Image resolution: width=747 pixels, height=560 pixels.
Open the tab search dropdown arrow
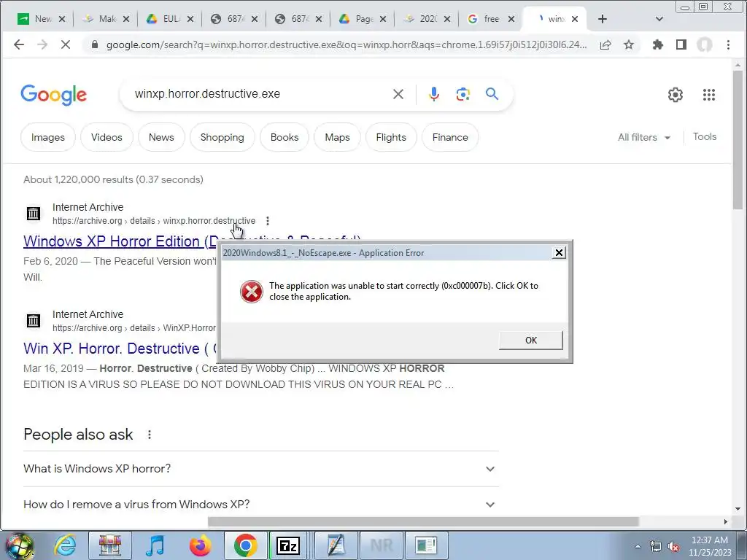(x=659, y=19)
